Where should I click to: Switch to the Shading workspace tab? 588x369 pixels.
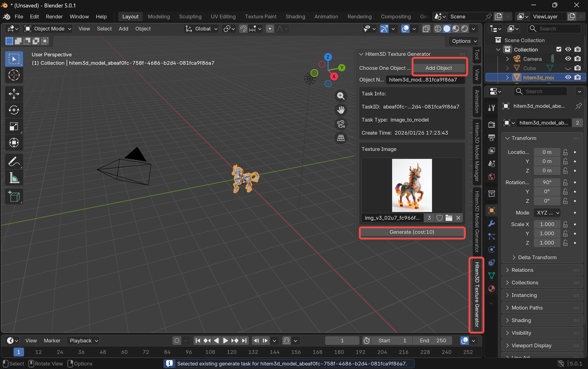point(295,17)
